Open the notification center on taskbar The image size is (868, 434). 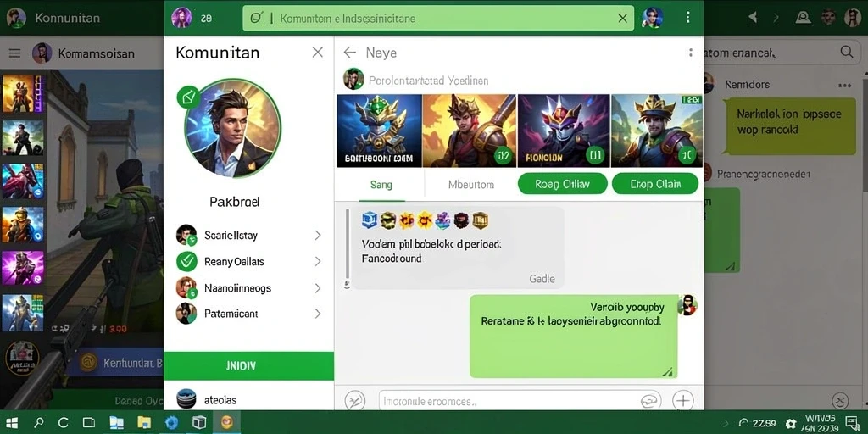coord(853,424)
